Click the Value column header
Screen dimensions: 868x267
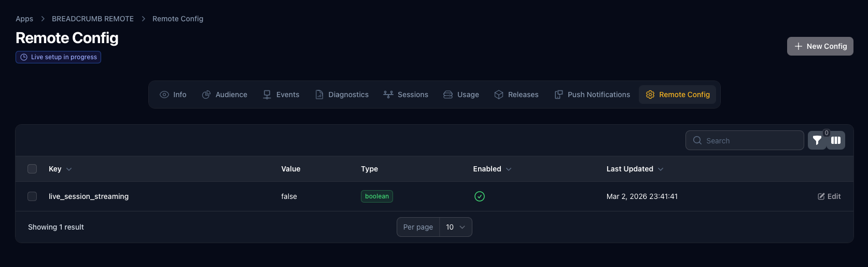pos(291,169)
